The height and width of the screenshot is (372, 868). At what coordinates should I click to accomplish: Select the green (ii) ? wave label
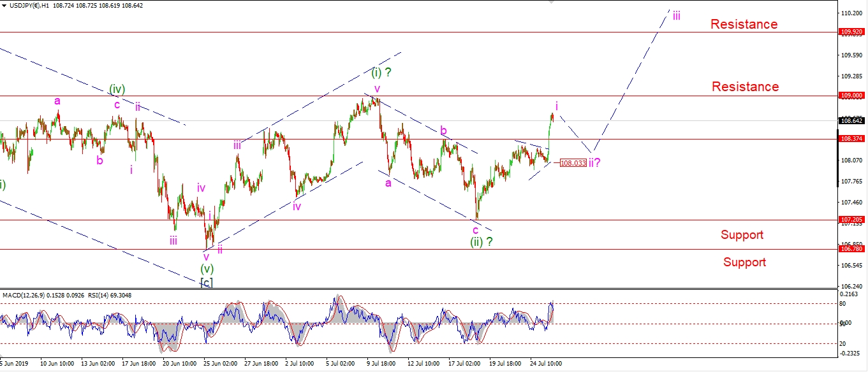click(x=481, y=241)
